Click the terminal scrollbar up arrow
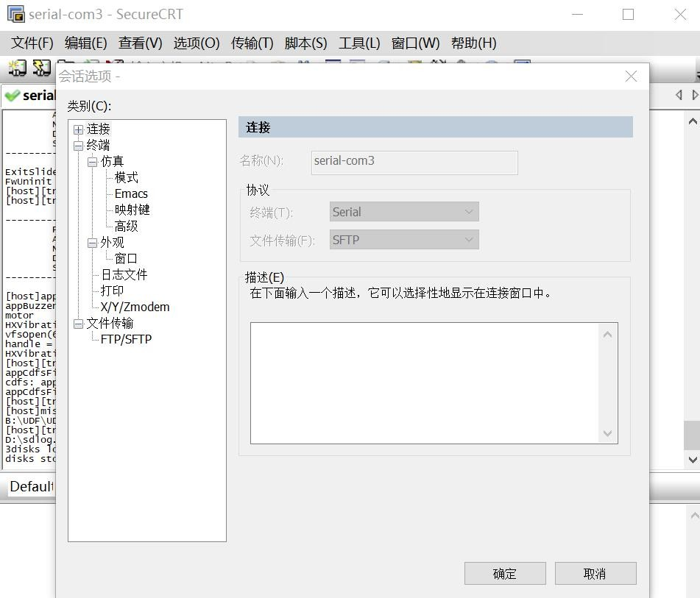The height and width of the screenshot is (598, 700). pyautogui.click(x=693, y=121)
